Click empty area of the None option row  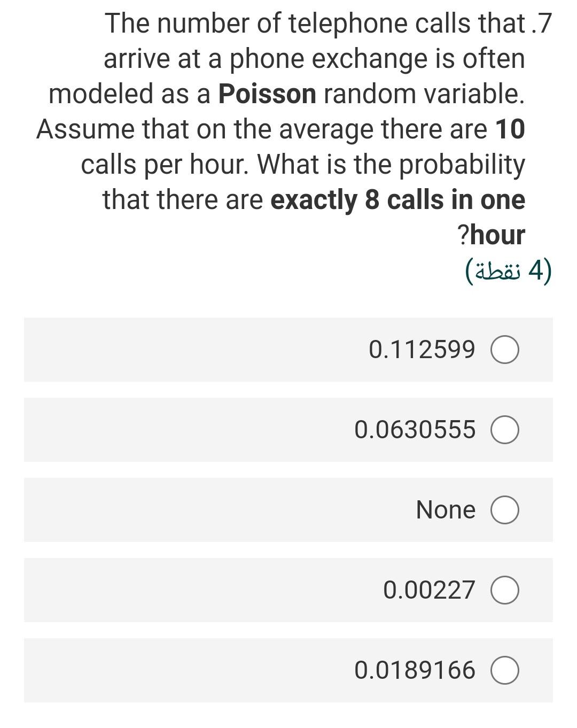[x=214, y=510]
